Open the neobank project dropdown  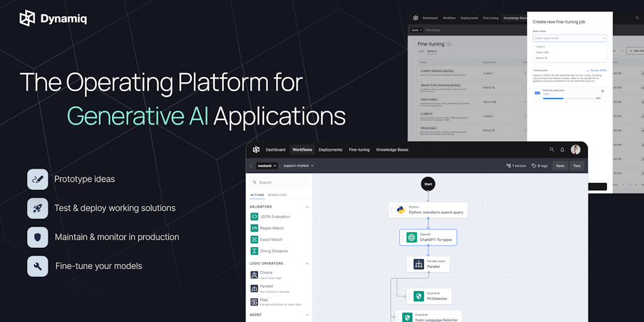pyautogui.click(x=267, y=166)
